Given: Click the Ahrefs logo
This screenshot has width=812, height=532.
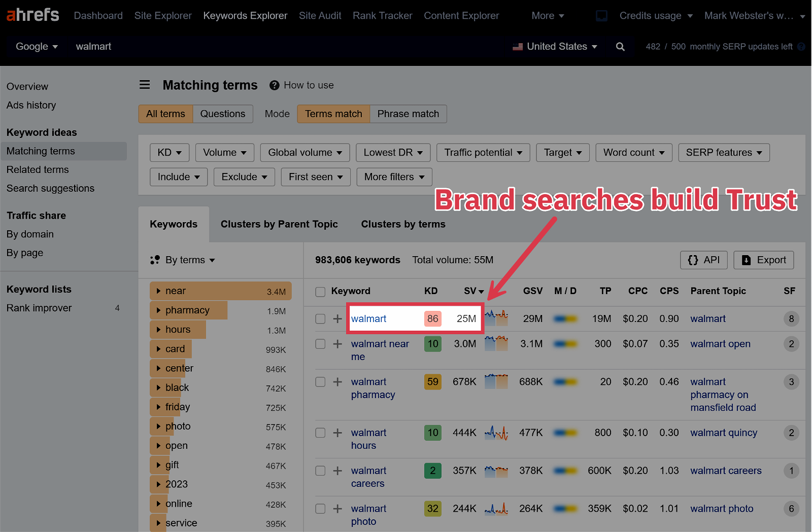Looking at the screenshot, I should click(32, 15).
